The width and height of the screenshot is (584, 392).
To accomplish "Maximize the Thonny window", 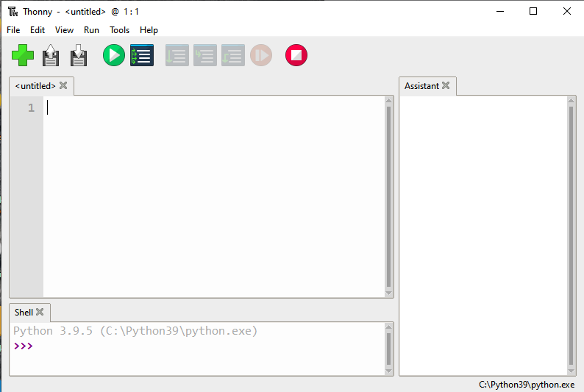I will (x=533, y=12).
